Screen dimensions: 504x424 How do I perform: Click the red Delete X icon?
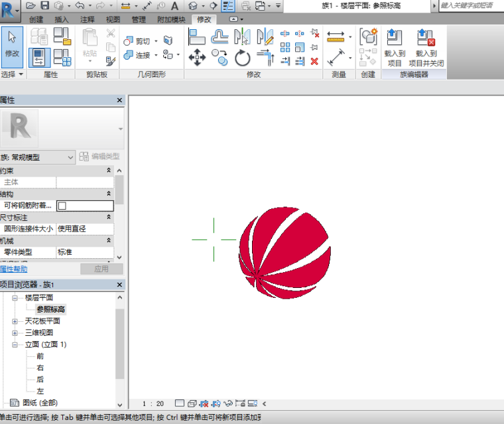point(314,61)
